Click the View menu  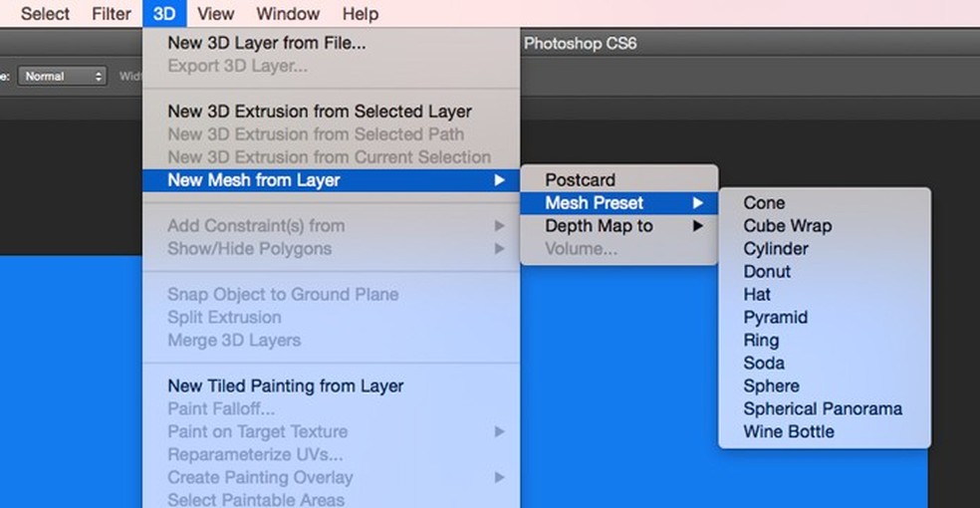(x=215, y=14)
